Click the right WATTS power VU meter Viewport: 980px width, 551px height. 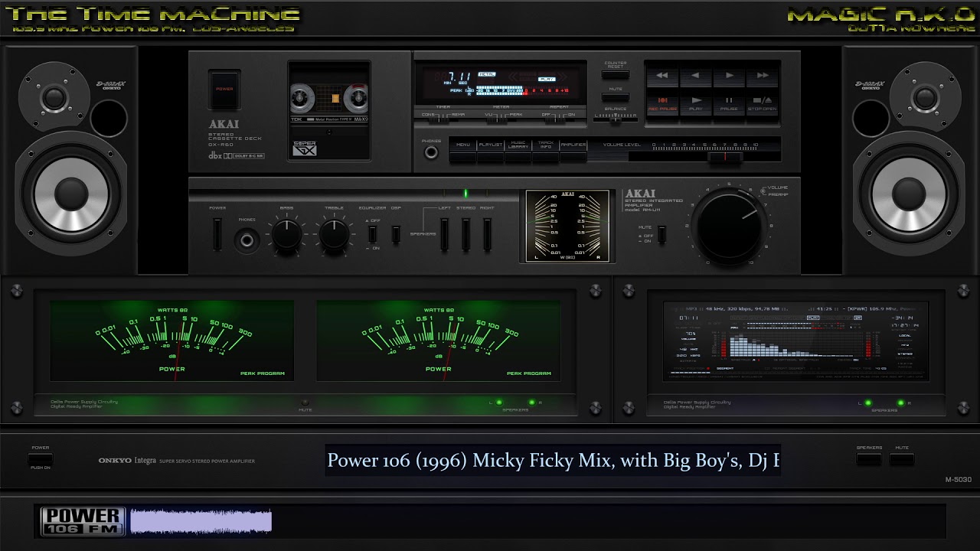tap(439, 340)
